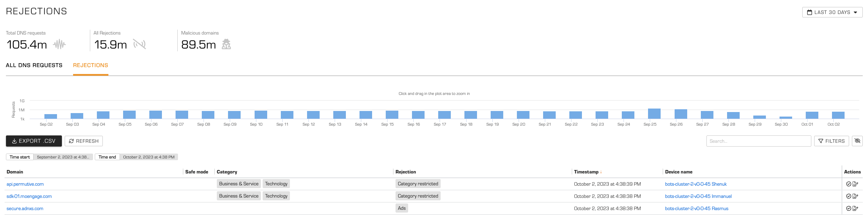Select the Rejections tab
Viewport: 868px width, 215px height.
[x=91, y=65]
